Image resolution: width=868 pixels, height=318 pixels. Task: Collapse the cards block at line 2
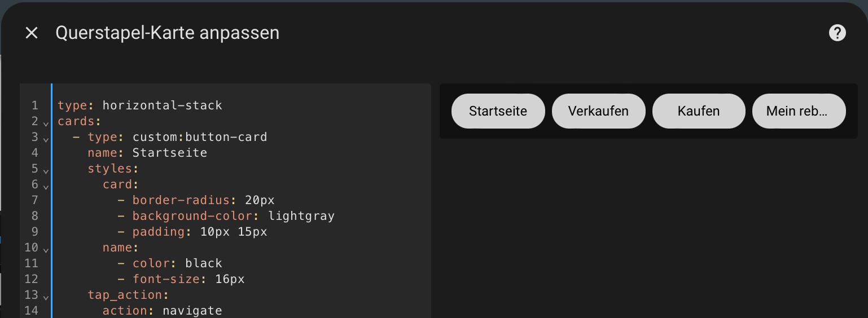tap(46, 122)
